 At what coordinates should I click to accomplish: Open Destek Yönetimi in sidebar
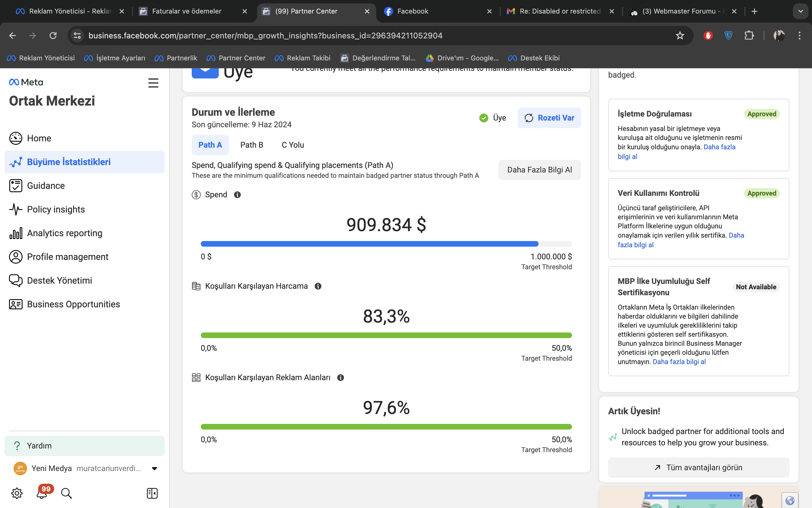point(85,281)
